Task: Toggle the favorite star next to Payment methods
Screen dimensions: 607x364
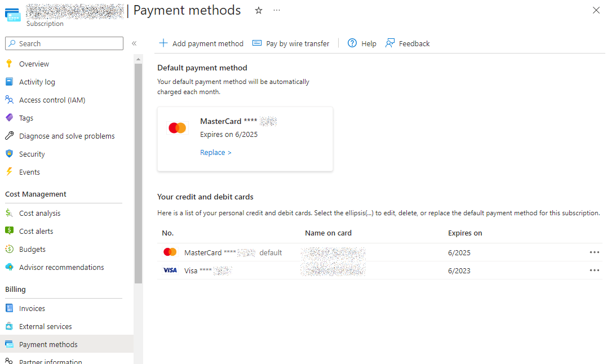Action: tap(258, 10)
